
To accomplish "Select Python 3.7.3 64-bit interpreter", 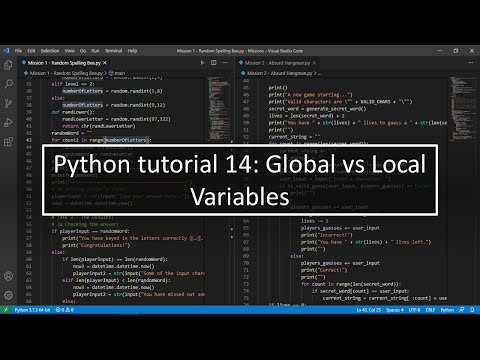I will click(32, 310).
